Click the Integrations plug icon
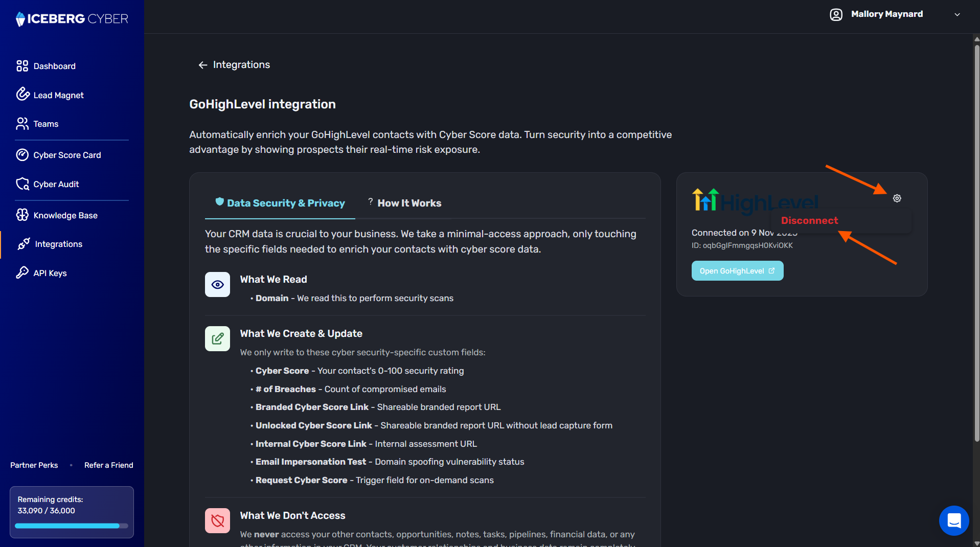Image resolution: width=980 pixels, height=547 pixels. 24,244
